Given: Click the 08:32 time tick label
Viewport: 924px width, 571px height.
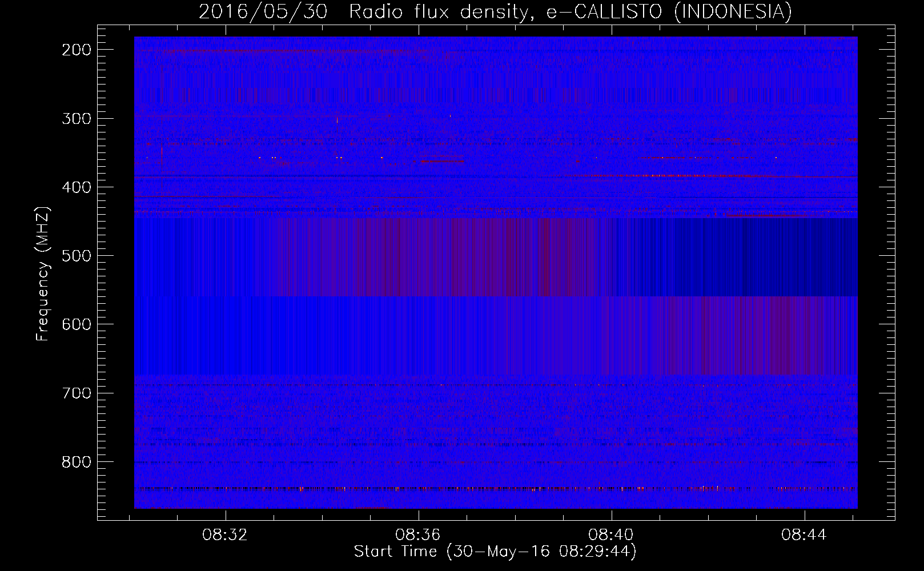Looking at the screenshot, I should point(225,535).
